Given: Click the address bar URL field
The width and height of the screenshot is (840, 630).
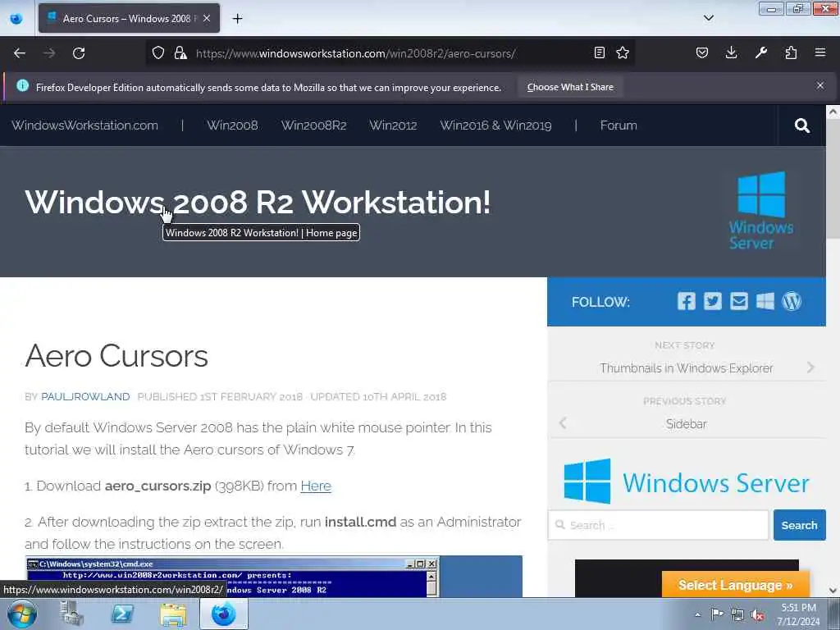Looking at the screenshot, I should [355, 53].
